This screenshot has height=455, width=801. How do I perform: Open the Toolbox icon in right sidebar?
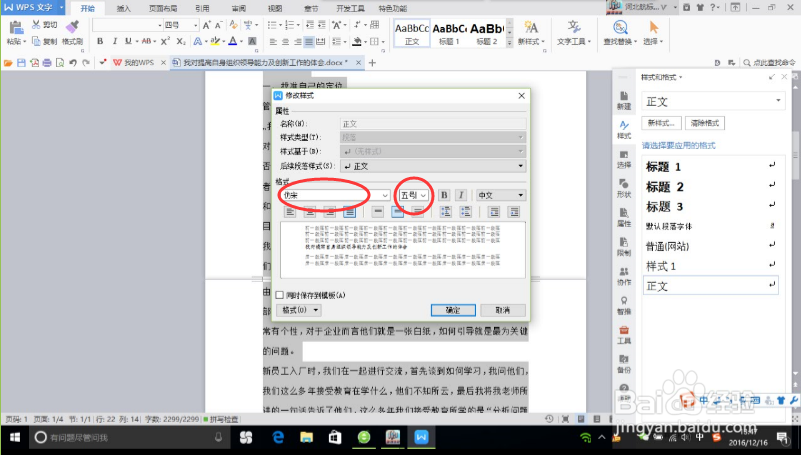click(x=624, y=334)
